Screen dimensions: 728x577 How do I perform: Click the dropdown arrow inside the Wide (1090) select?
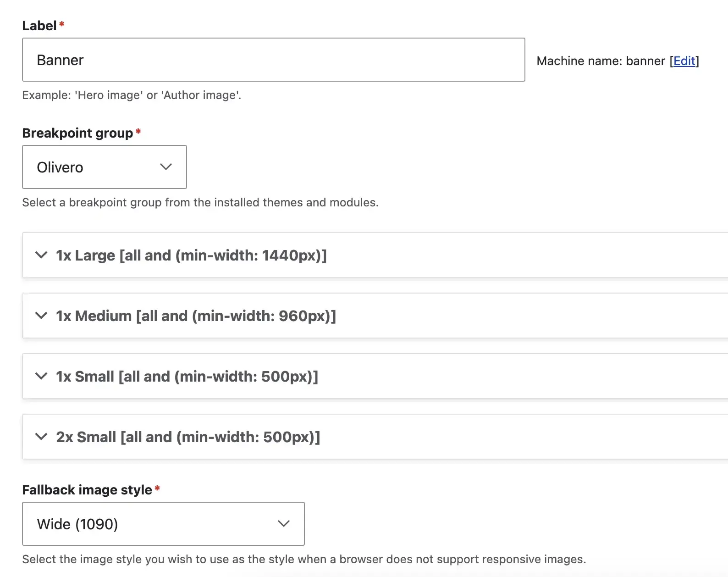284,524
